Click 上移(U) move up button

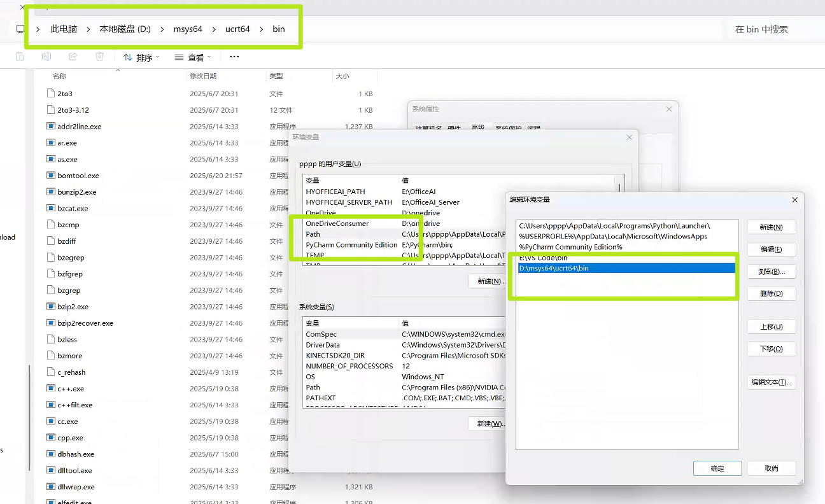771,326
